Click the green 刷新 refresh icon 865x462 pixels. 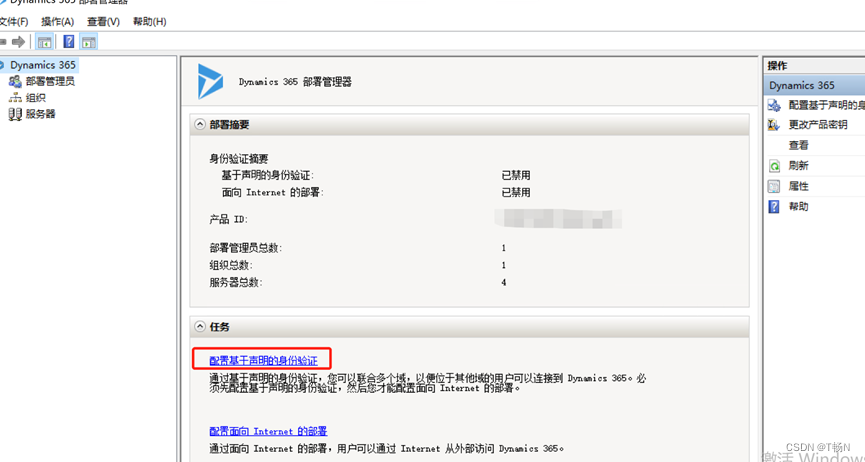pyautogui.click(x=775, y=166)
